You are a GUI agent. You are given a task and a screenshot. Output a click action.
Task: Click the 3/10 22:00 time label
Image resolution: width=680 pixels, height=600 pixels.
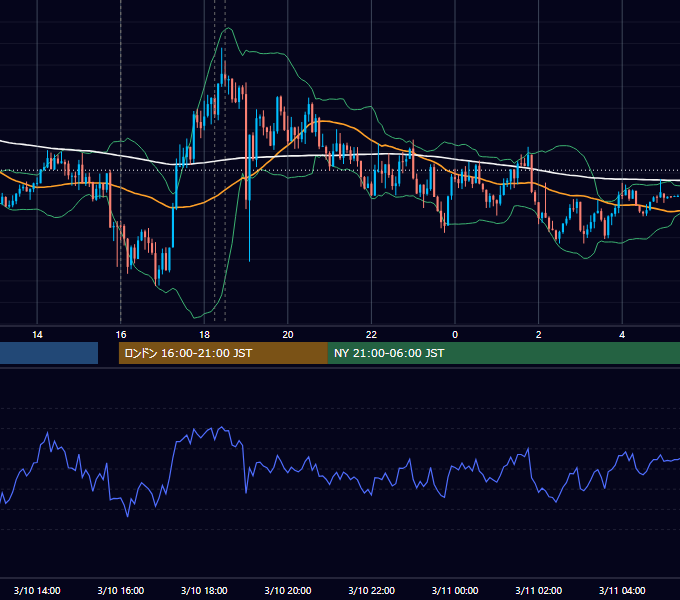[372, 590]
